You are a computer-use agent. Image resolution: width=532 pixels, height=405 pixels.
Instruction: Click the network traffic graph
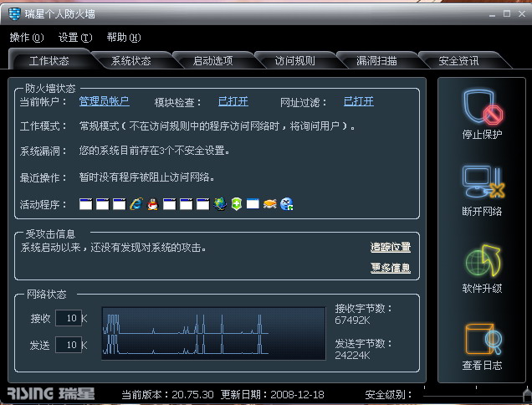tap(214, 333)
